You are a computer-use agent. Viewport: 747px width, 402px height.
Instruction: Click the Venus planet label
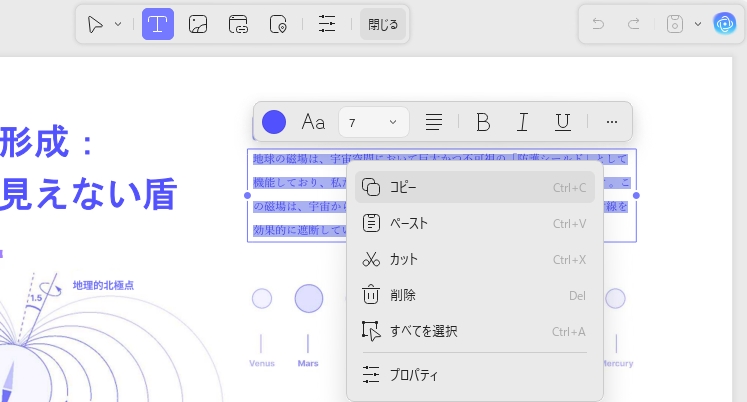(262, 363)
